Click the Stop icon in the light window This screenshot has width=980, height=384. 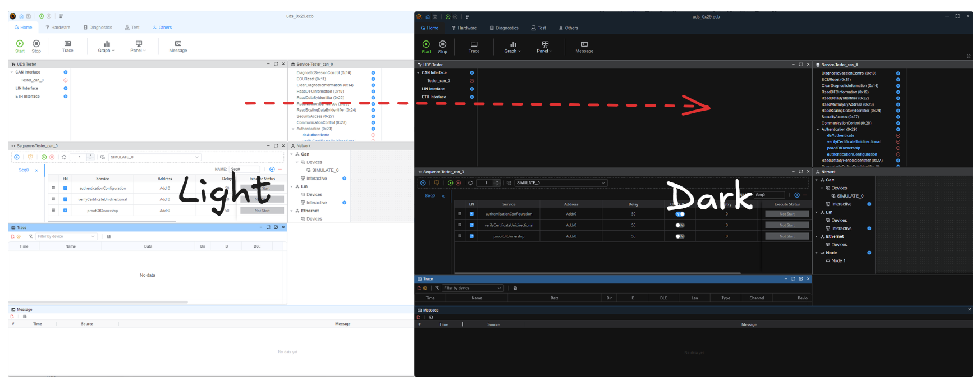click(36, 43)
